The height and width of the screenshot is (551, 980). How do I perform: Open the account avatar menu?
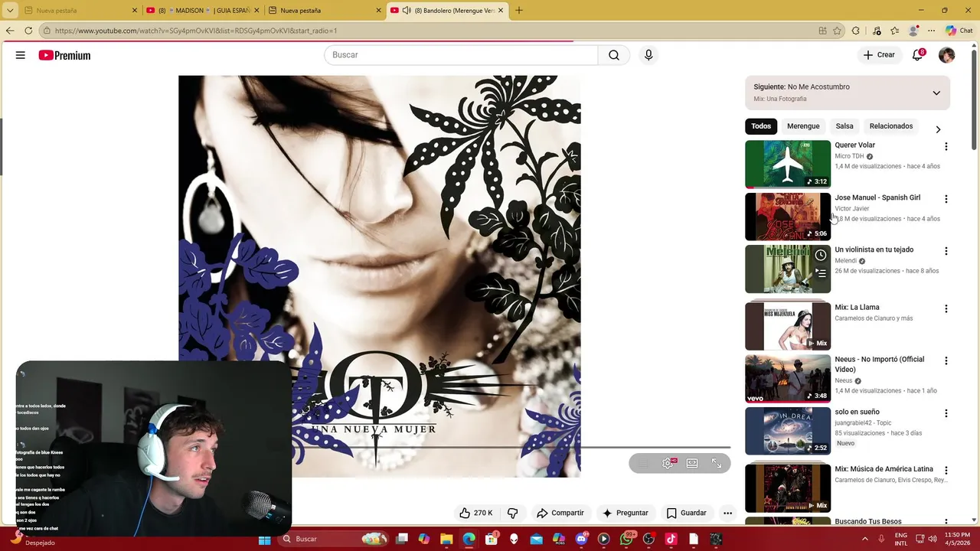point(947,55)
